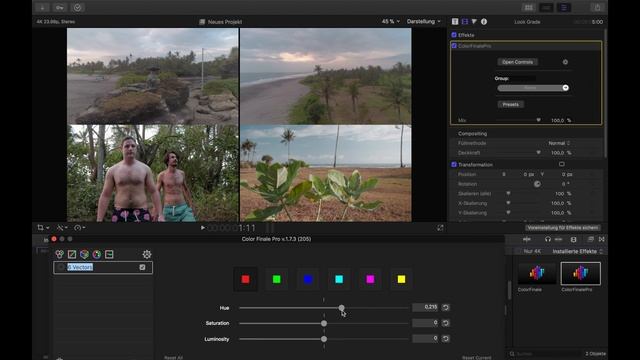Toggle the 6 Vectors layer visibility circle
Image resolution: width=640 pixels, height=360 pixels.
(x=61, y=267)
